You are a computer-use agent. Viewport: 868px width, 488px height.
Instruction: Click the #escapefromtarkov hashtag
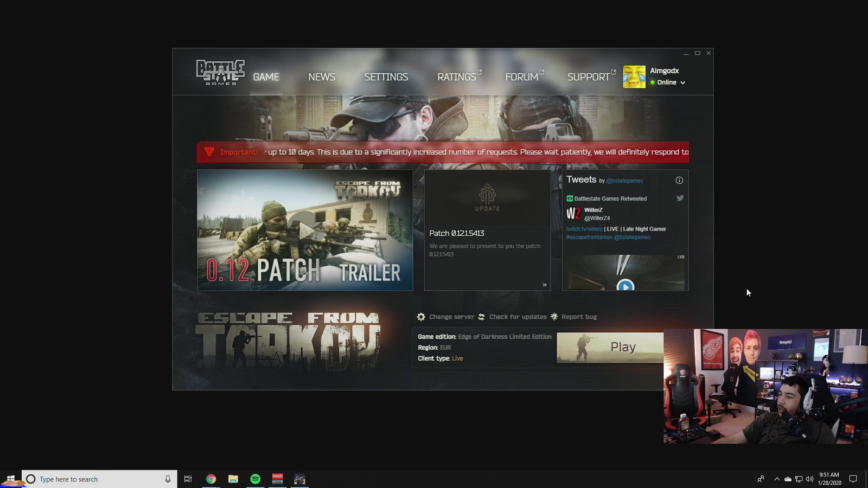tap(589, 237)
